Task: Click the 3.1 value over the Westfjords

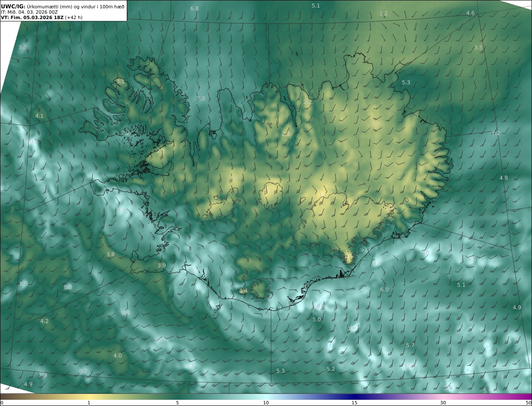Action: click(x=121, y=82)
